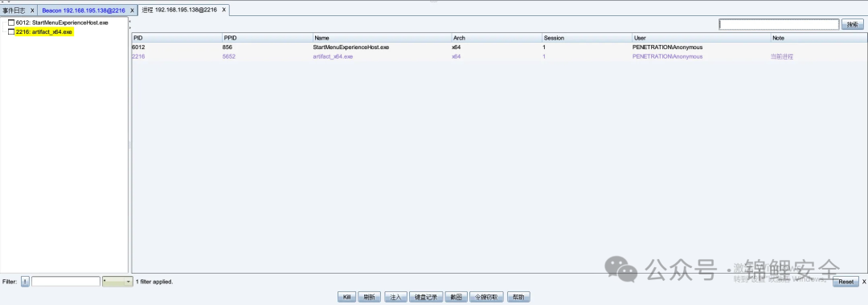868x305 pixels.
Task: Focus the process search input field
Action: click(779, 24)
